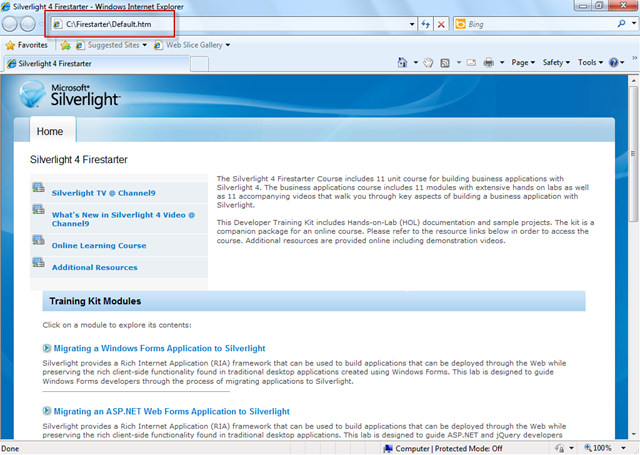
Task: Click Add to Favorites Bar star icon
Action: tap(65, 45)
